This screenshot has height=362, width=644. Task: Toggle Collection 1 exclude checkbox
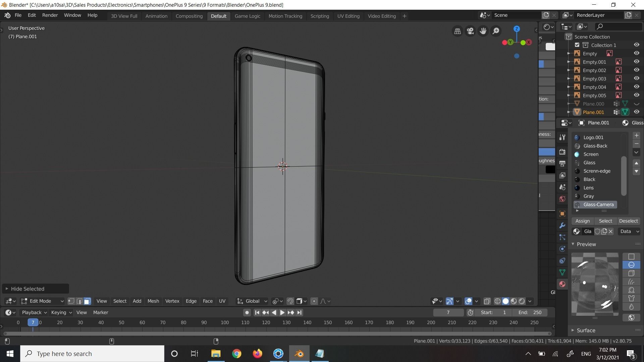coord(577,45)
